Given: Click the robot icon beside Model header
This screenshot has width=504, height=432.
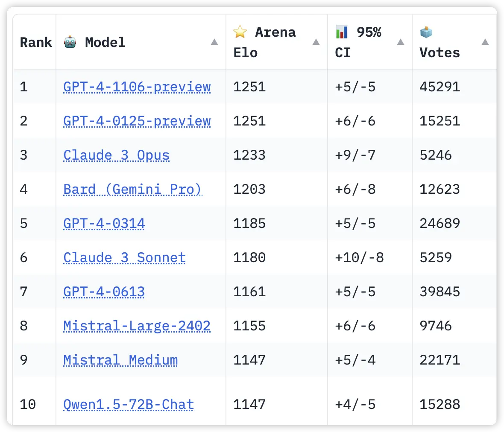Looking at the screenshot, I should 70,42.
